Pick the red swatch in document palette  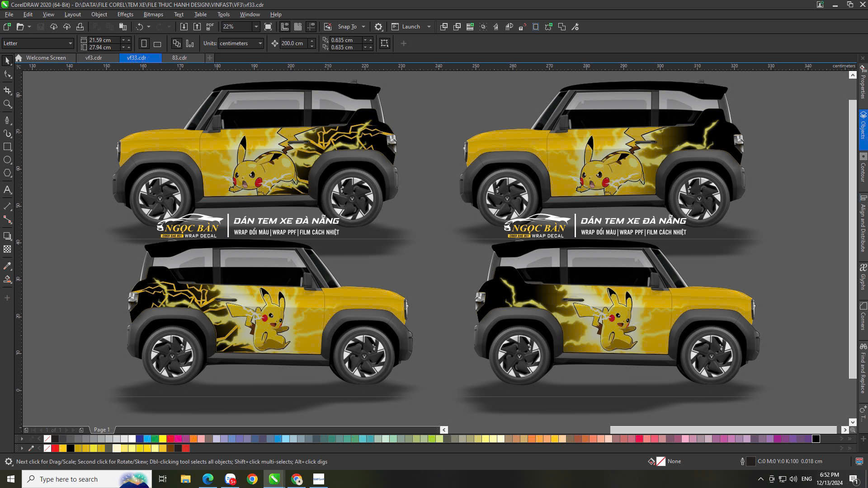click(x=55, y=448)
